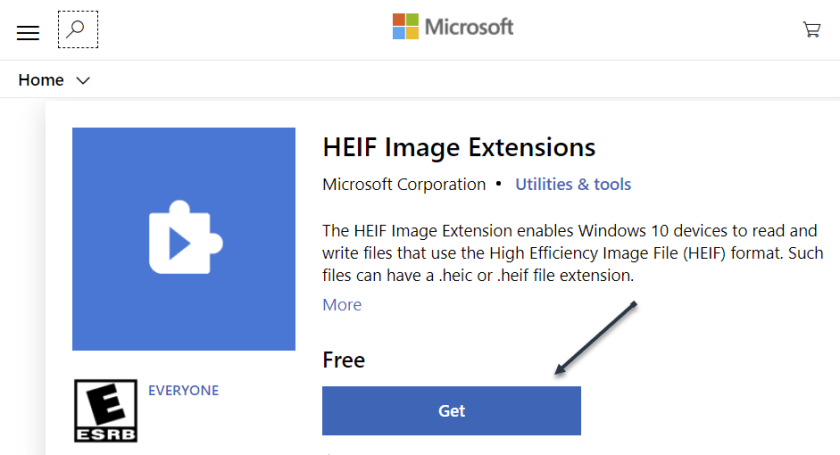Image resolution: width=840 pixels, height=455 pixels.
Task: Click the white puzzle-piece play icon
Action: [183, 239]
